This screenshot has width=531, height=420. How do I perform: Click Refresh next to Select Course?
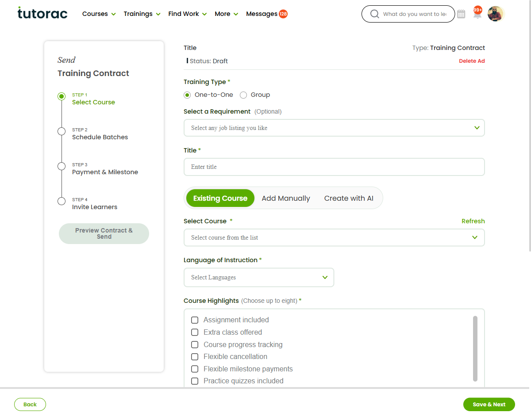pos(473,221)
